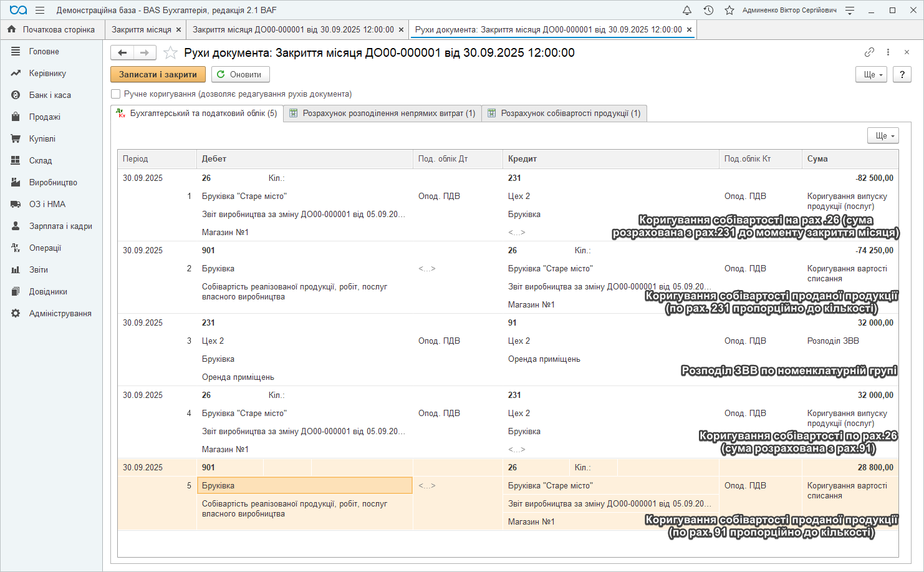Click the forward navigation arrow
Image resolution: width=924 pixels, height=572 pixels.
click(145, 53)
